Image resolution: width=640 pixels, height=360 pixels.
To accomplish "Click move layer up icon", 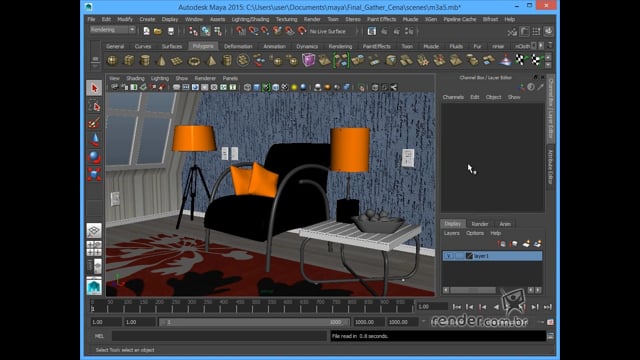I will pyautogui.click(x=502, y=244).
